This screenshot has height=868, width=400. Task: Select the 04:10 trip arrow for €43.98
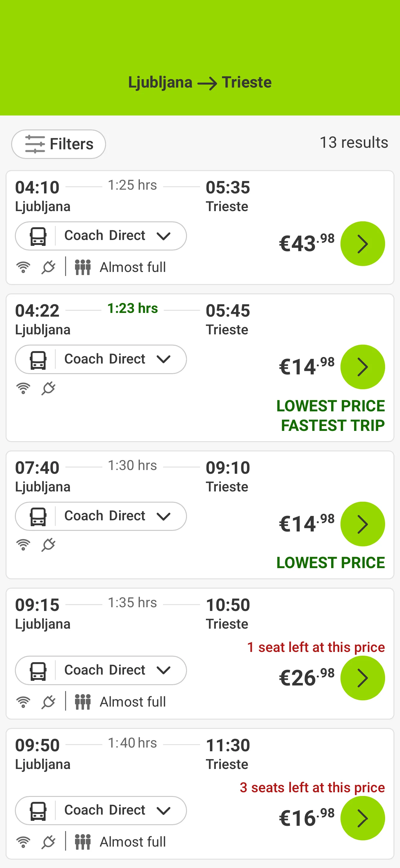pos(362,244)
